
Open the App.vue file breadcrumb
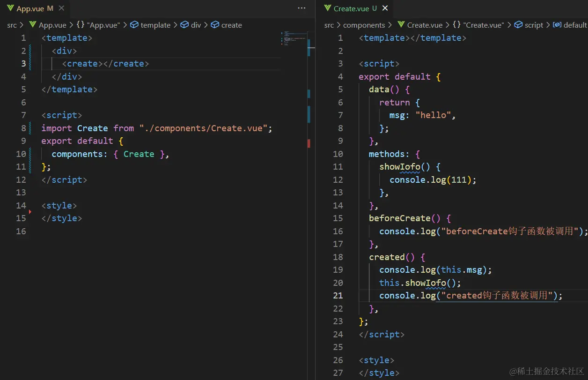(x=52, y=25)
